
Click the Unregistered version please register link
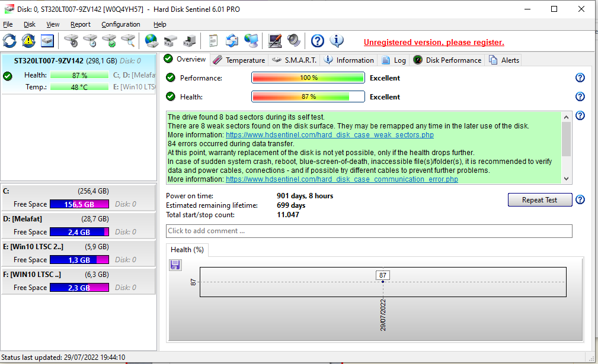tap(434, 42)
